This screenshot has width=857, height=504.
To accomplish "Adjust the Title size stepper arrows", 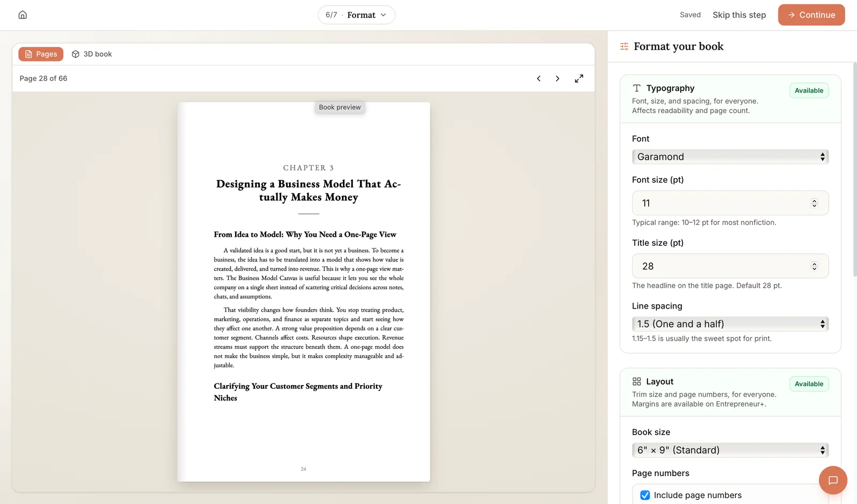I will (x=814, y=267).
